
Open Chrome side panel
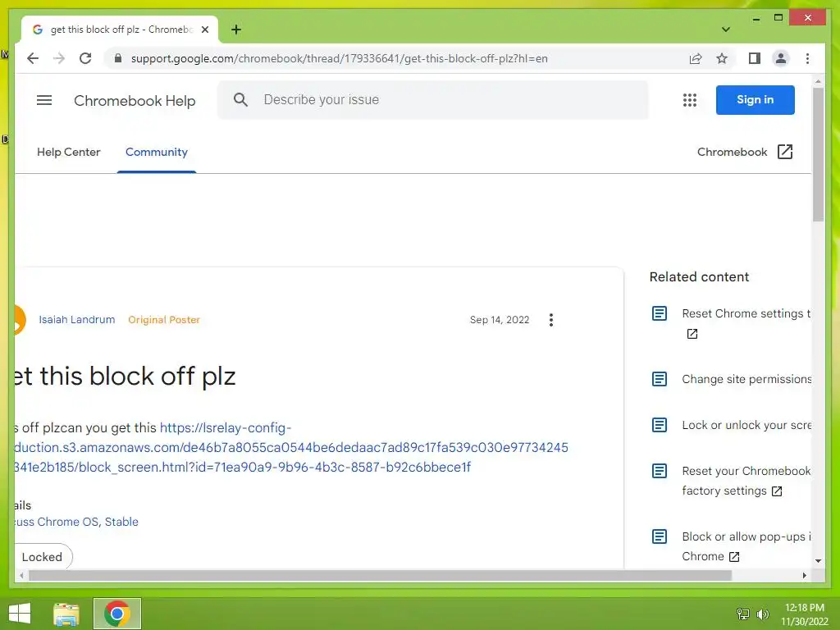pos(755,58)
